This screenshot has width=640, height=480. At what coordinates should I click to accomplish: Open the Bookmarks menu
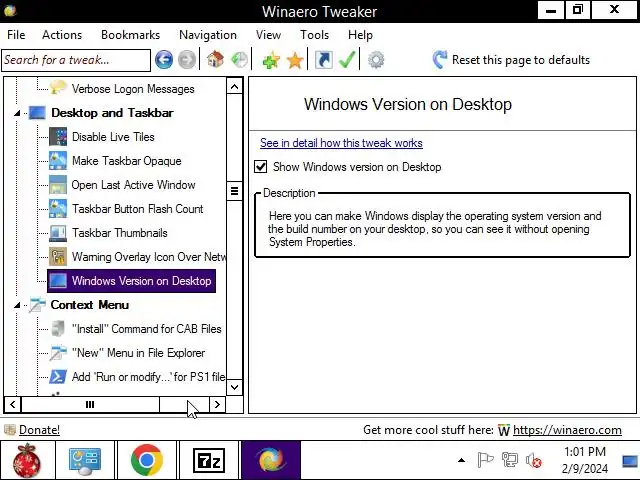coord(131,35)
